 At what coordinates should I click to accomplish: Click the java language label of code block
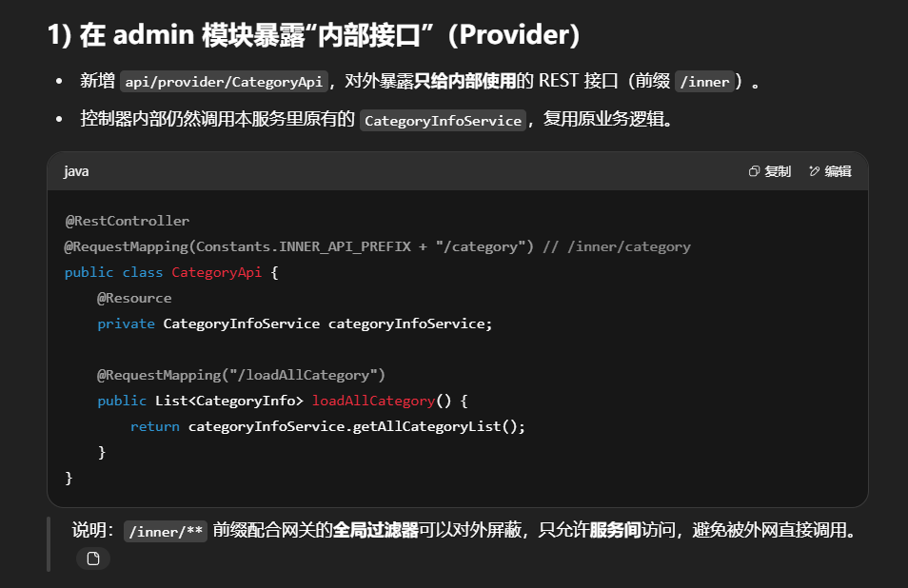click(x=76, y=171)
